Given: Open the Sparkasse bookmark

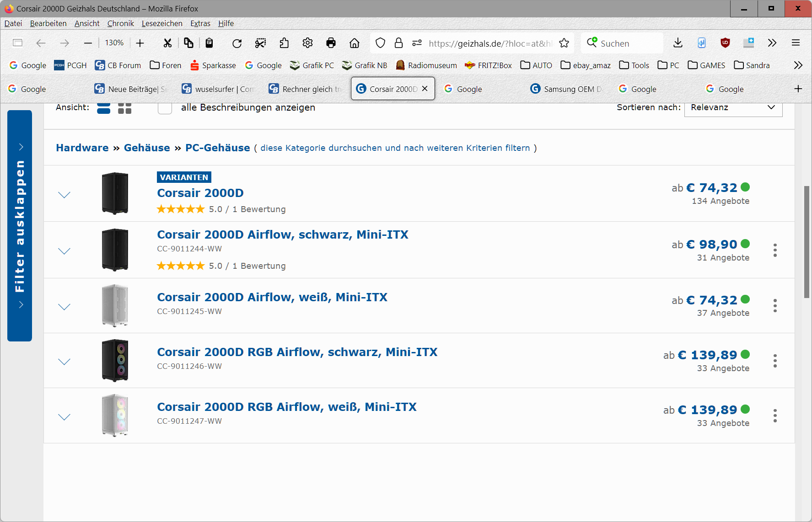Looking at the screenshot, I should 213,65.
